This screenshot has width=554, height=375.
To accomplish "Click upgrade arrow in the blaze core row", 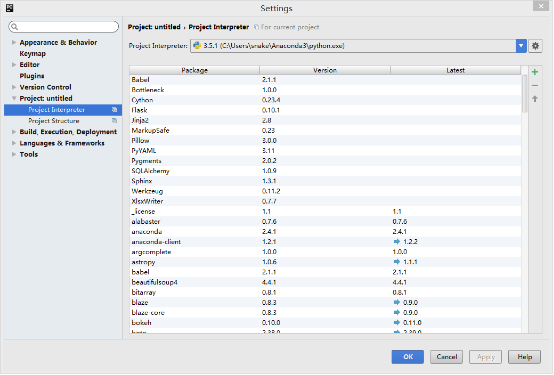I will click(397, 313).
